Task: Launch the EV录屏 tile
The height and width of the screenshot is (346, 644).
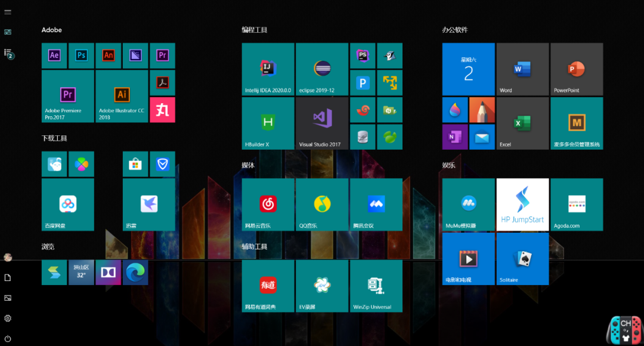Action: click(x=323, y=286)
